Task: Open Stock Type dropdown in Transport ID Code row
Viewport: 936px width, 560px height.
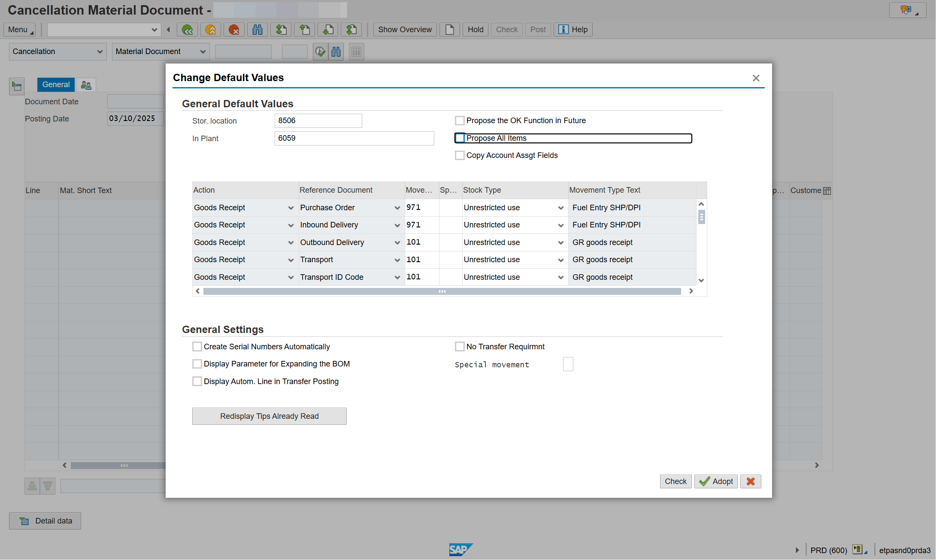Action: 560,278
